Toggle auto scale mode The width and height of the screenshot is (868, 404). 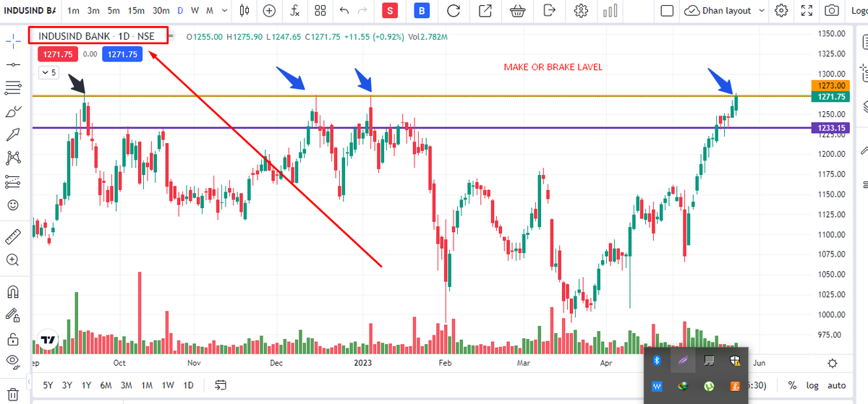coord(836,384)
